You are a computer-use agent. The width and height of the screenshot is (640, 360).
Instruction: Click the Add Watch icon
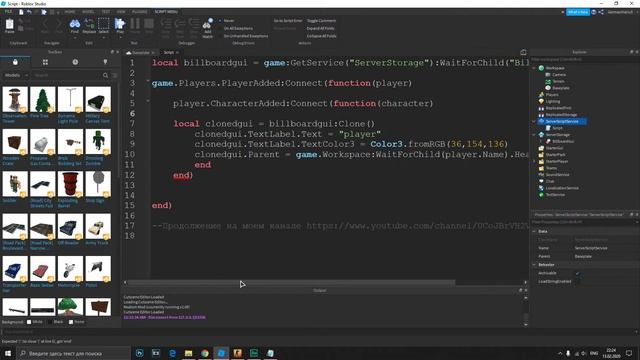click(x=208, y=28)
